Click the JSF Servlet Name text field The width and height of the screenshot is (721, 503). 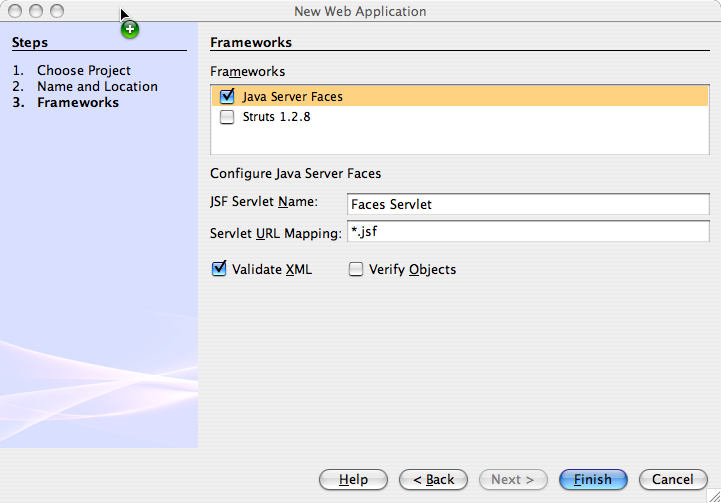click(x=527, y=204)
